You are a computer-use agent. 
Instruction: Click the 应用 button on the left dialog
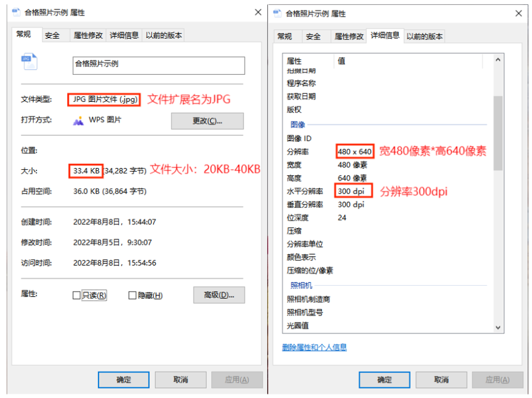pyautogui.click(x=237, y=380)
